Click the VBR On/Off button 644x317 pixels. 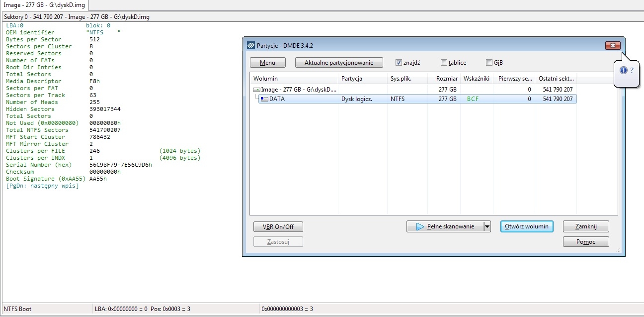point(278,226)
